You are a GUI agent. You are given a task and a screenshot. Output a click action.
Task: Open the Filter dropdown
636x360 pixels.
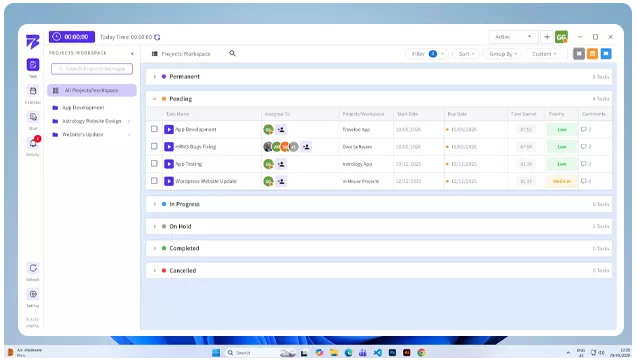tap(427, 54)
